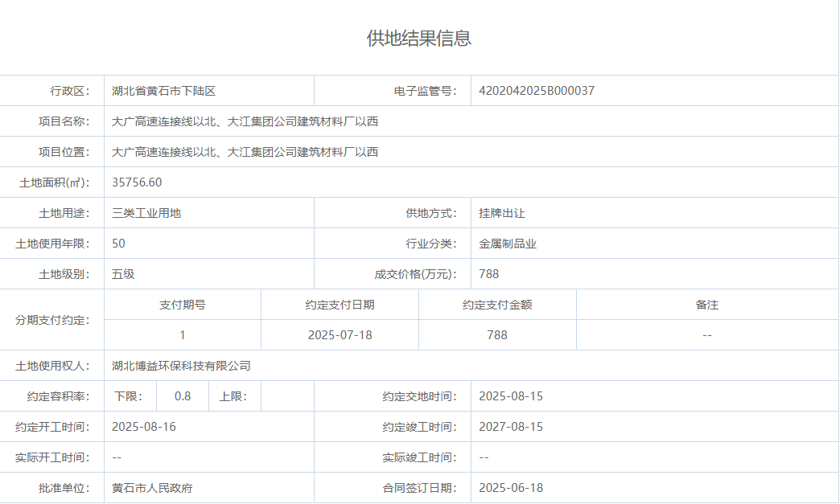Click the 土地级别 field label
The height and width of the screenshot is (504, 840).
[64, 274]
